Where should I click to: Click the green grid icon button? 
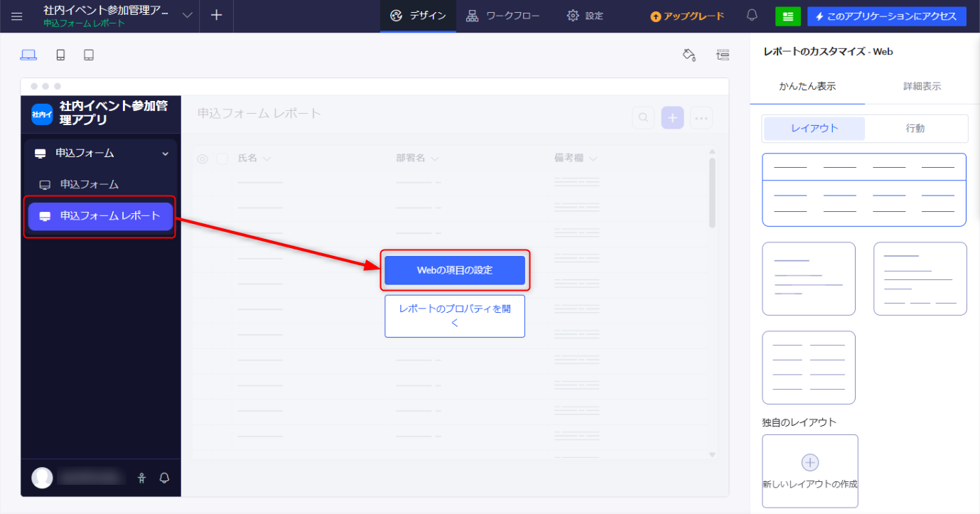pos(787,16)
